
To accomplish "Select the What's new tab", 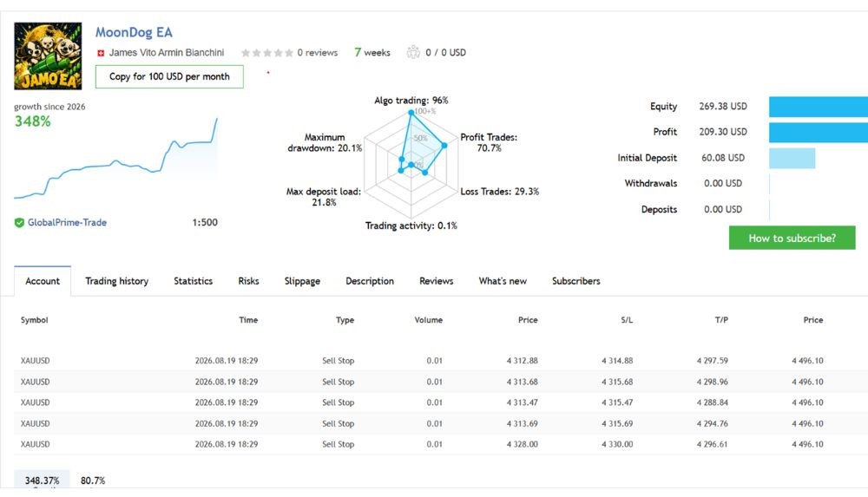I will [x=503, y=281].
